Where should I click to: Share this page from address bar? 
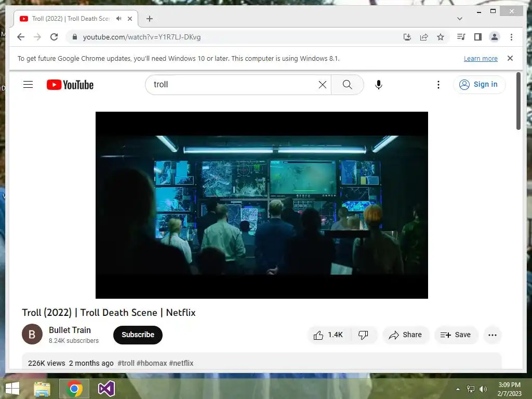pyautogui.click(x=424, y=37)
